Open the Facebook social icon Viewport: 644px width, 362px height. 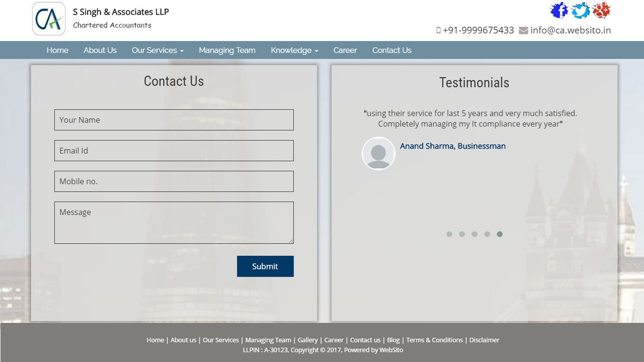559,10
